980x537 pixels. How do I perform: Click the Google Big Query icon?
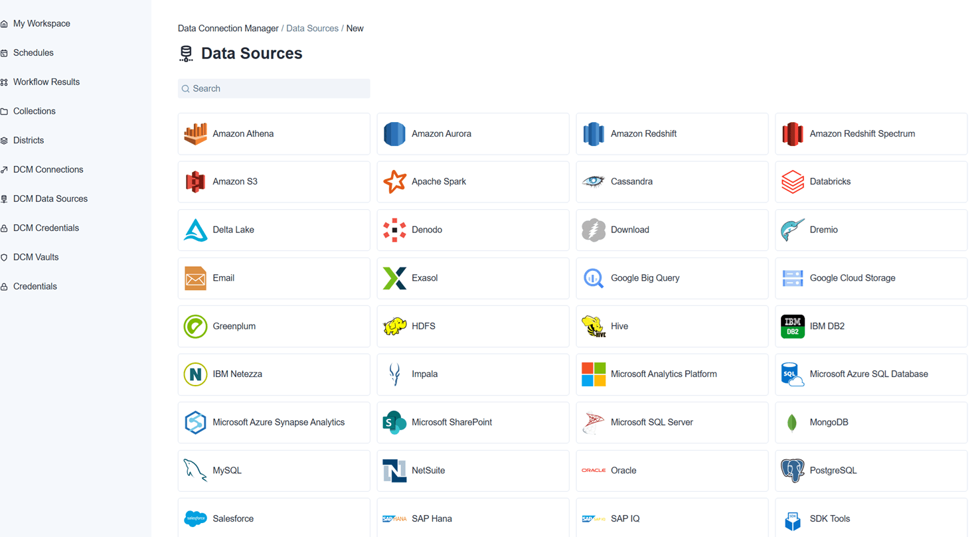[x=594, y=278]
